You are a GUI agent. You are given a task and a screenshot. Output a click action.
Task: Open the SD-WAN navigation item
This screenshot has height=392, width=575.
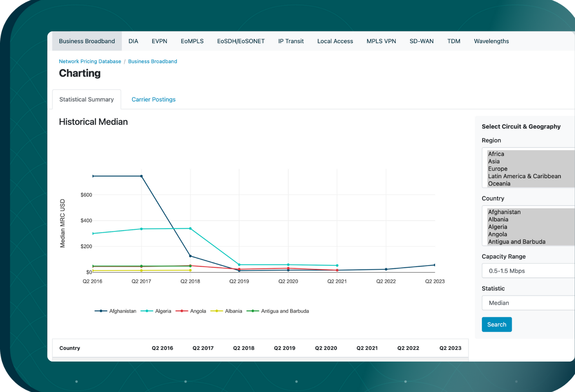pos(421,41)
